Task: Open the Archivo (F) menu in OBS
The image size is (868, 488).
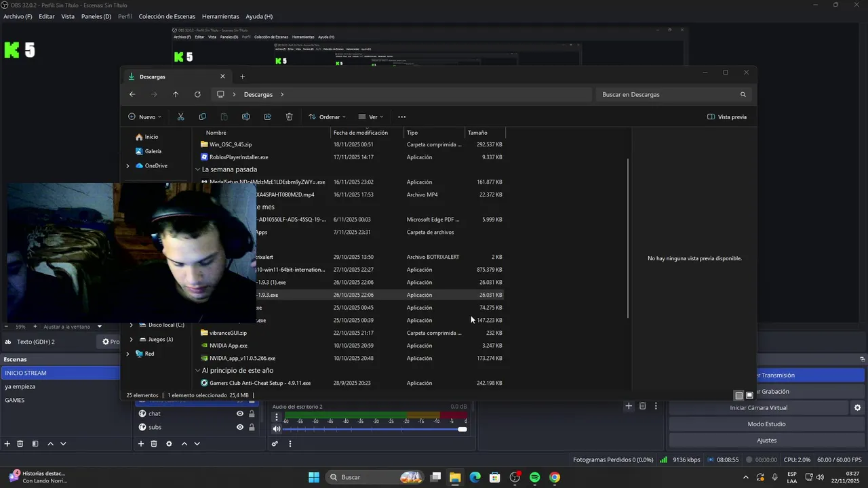Action: (18, 16)
